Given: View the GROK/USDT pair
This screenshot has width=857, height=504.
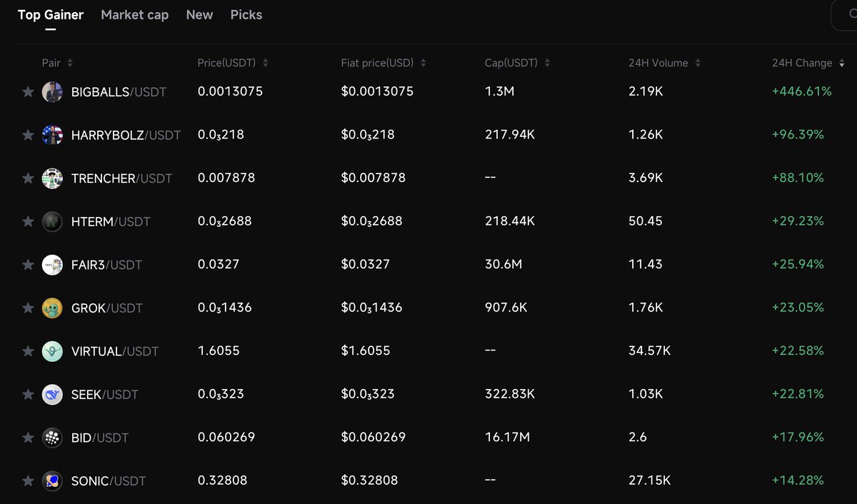Looking at the screenshot, I should coord(107,308).
